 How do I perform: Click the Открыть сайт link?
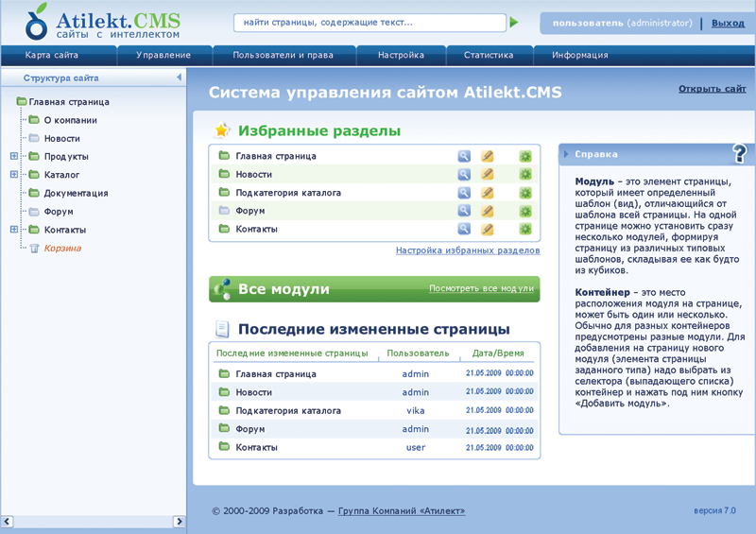[x=713, y=89]
